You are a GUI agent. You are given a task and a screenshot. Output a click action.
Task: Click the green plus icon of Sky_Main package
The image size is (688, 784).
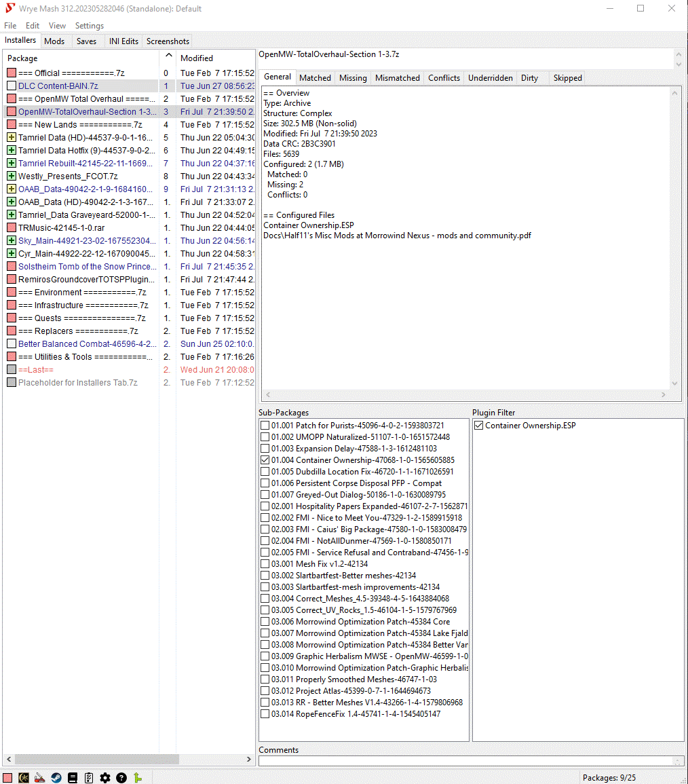(x=12, y=241)
